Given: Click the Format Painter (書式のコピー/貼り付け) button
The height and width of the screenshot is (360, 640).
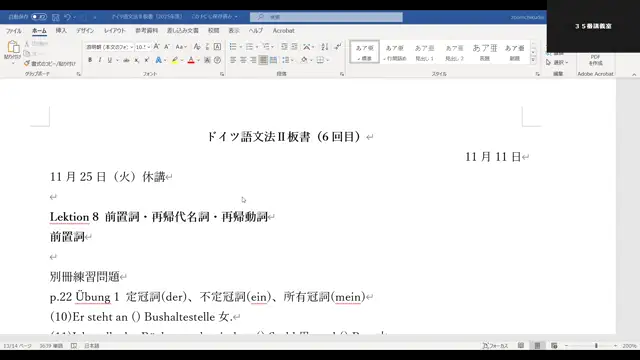Looking at the screenshot, I should pyautogui.click(x=50, y=64).
